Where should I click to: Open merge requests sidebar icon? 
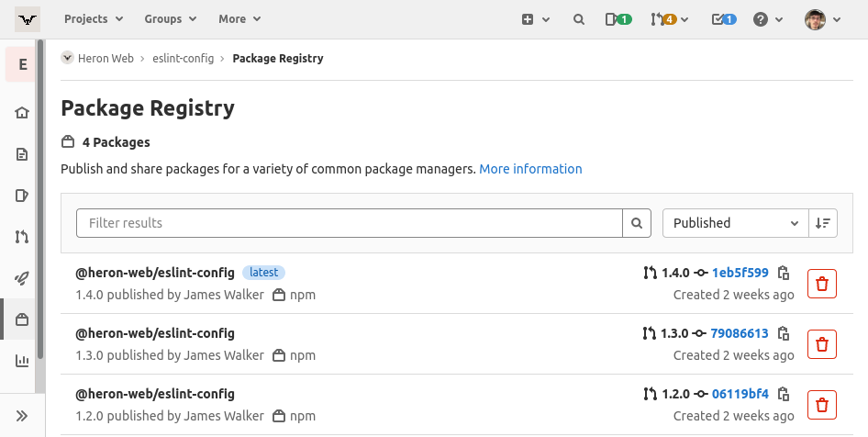coord(22,237)
